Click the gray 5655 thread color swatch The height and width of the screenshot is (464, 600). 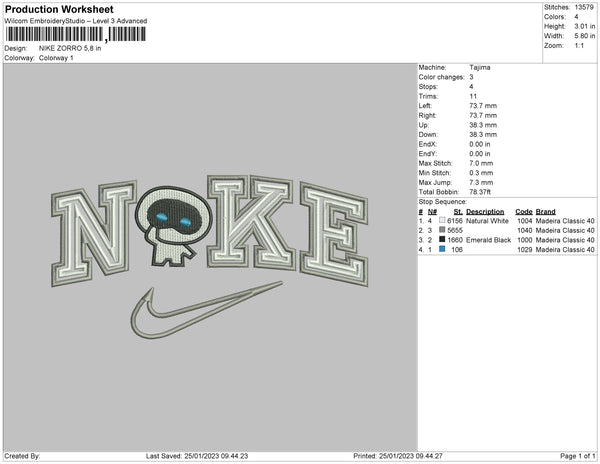click(x=442, y=230)
